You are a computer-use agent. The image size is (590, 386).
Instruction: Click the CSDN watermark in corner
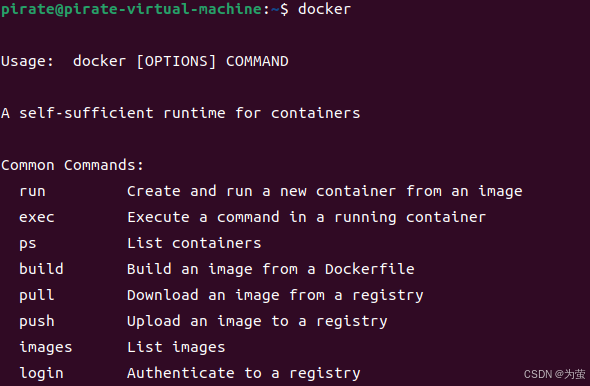[x=555, y=374]
